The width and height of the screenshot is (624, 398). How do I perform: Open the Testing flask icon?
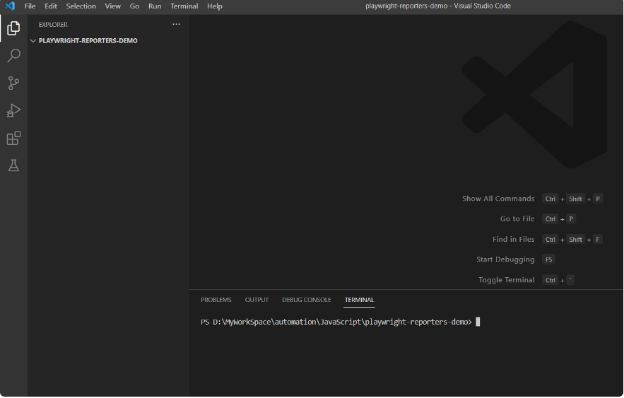click(x=14, y=165)
